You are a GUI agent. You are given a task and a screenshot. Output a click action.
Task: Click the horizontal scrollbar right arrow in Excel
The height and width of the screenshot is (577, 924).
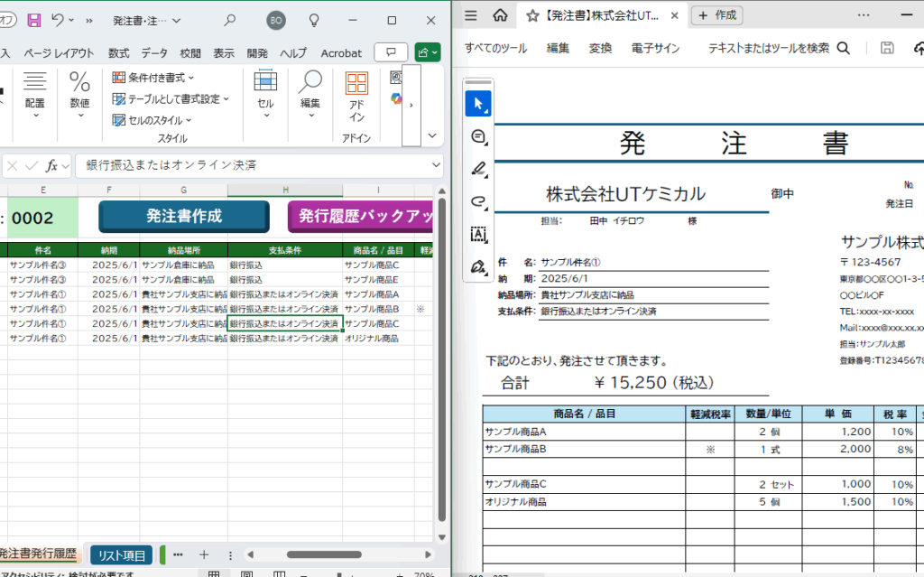pos(428,554)
